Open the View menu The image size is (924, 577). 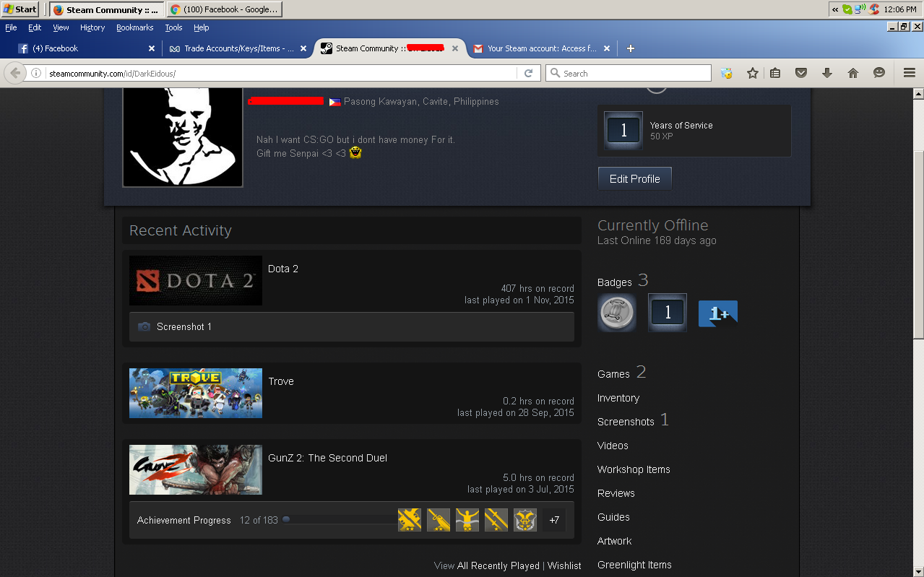tap(61, 27)
